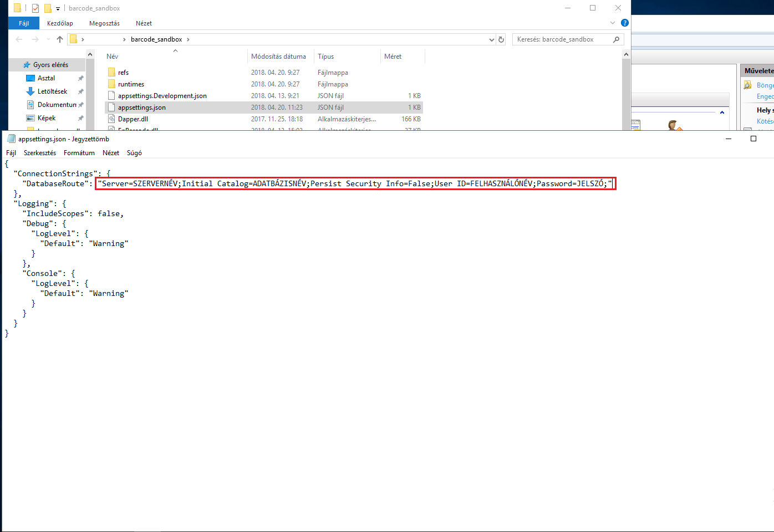Open the Szerkesztés menu in Notepad
774x532 pixels.
click(x=39, y=153)
